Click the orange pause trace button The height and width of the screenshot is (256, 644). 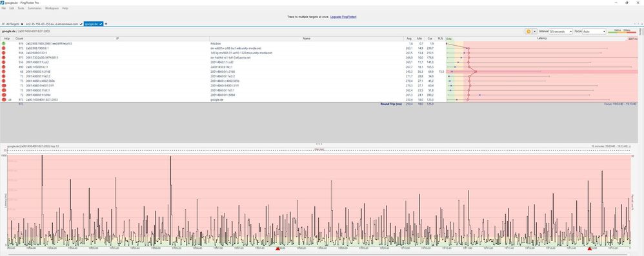(x=528, y=31)
